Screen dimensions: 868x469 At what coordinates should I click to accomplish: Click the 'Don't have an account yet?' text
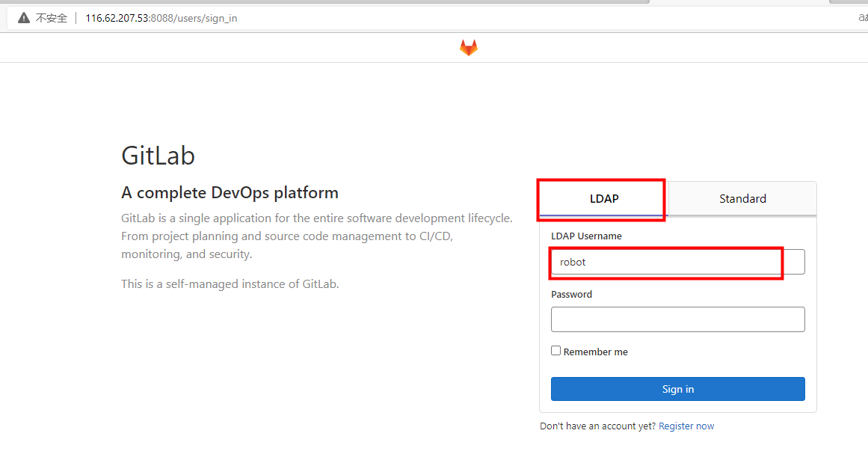click(598, 426)
